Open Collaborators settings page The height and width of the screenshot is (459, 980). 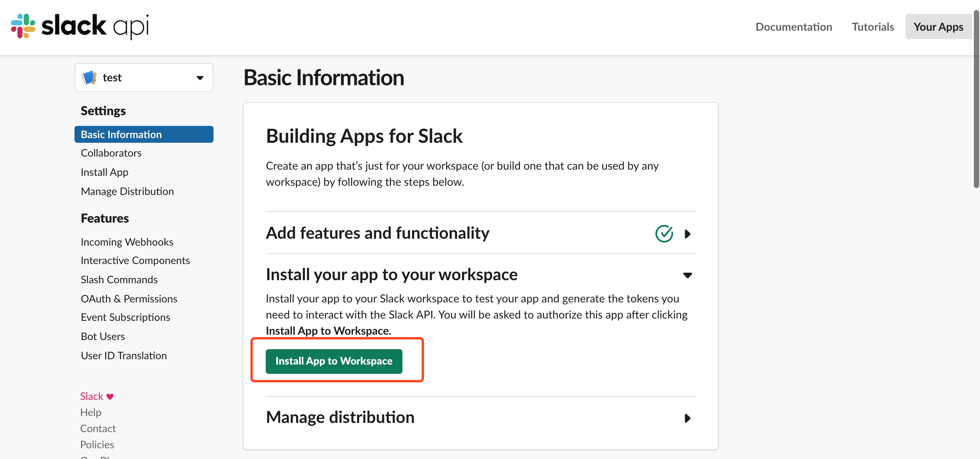[x=111, y=153]
